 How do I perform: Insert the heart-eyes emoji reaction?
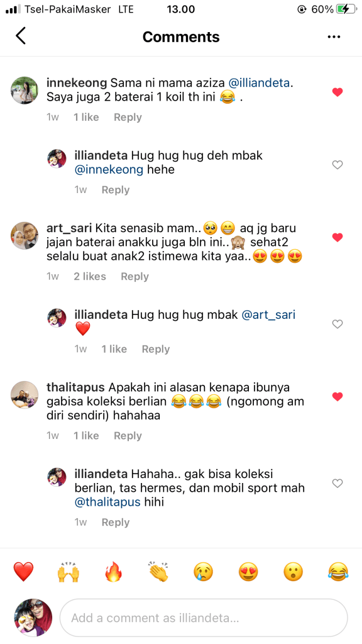(249, 572)
